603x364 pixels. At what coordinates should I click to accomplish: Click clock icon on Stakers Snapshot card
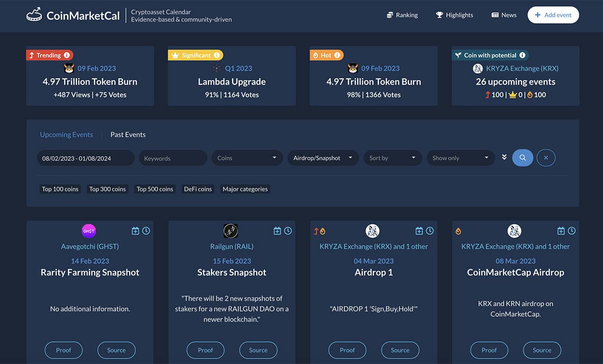coord(288,231)
